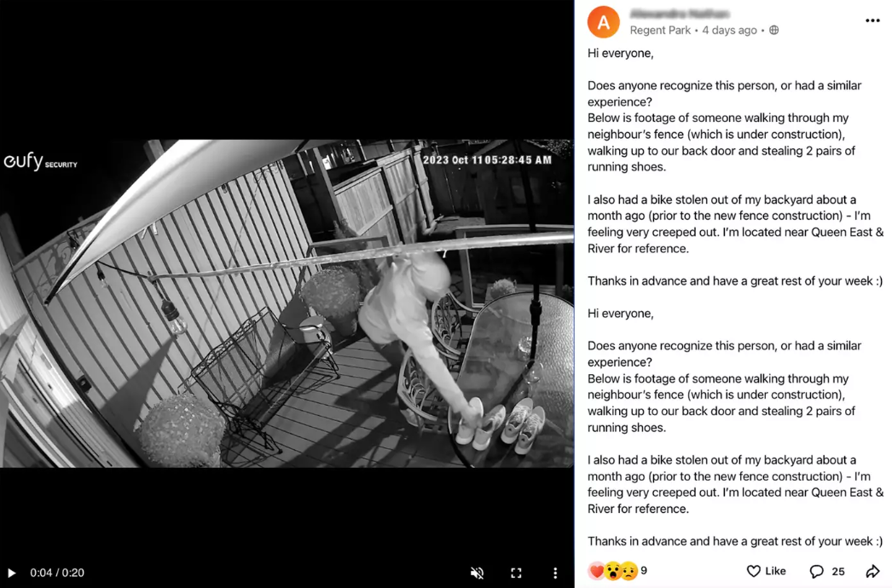Open the author's blurred name link
This screenshot has height=588, width=892.
tap(680, 14)
